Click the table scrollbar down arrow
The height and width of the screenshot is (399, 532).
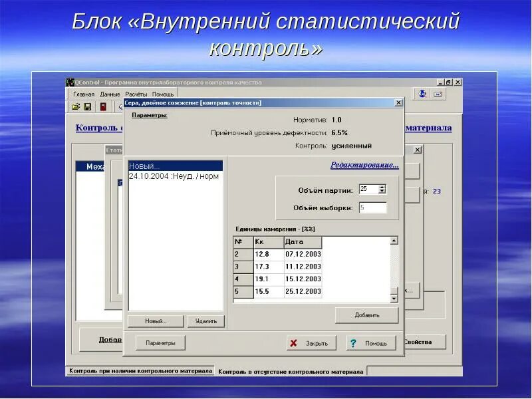pos(394,299)
